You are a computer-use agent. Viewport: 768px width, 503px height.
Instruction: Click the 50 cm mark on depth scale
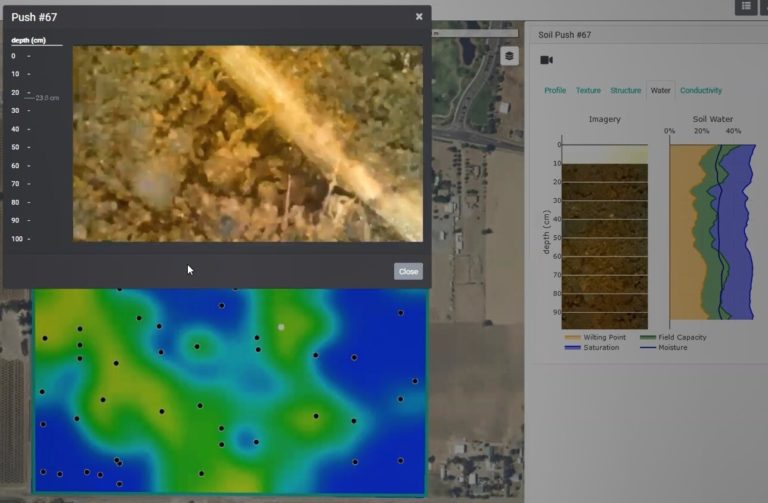[15, 147]
